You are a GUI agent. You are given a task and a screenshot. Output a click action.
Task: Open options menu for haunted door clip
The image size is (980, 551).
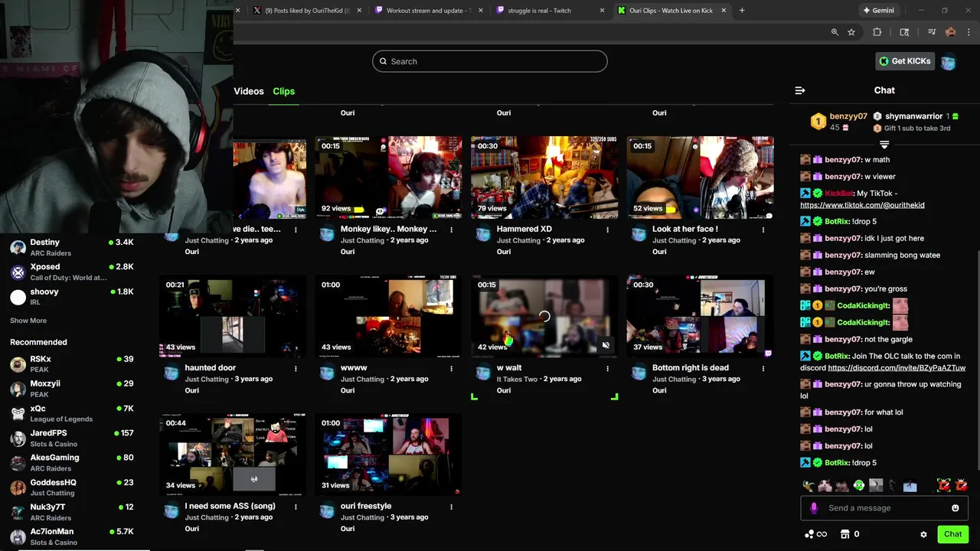(296, 368)
